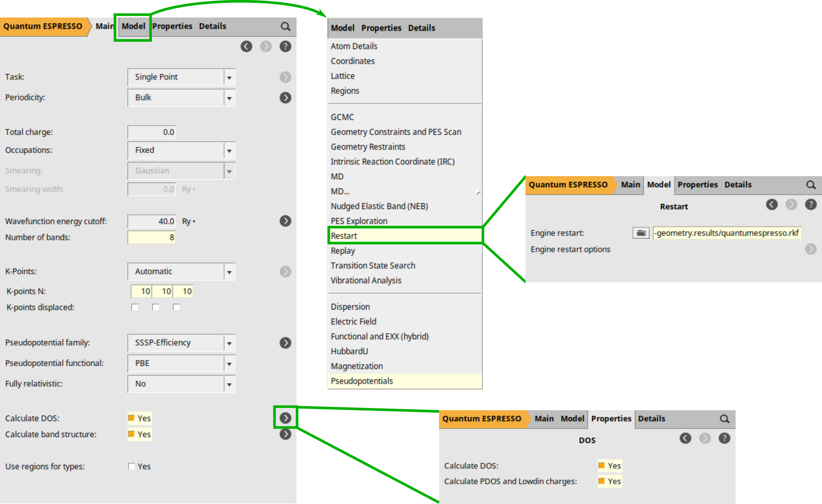Toggle Calculate PDOS and Lowdin charges
The image size is (822, 504).
601,481
